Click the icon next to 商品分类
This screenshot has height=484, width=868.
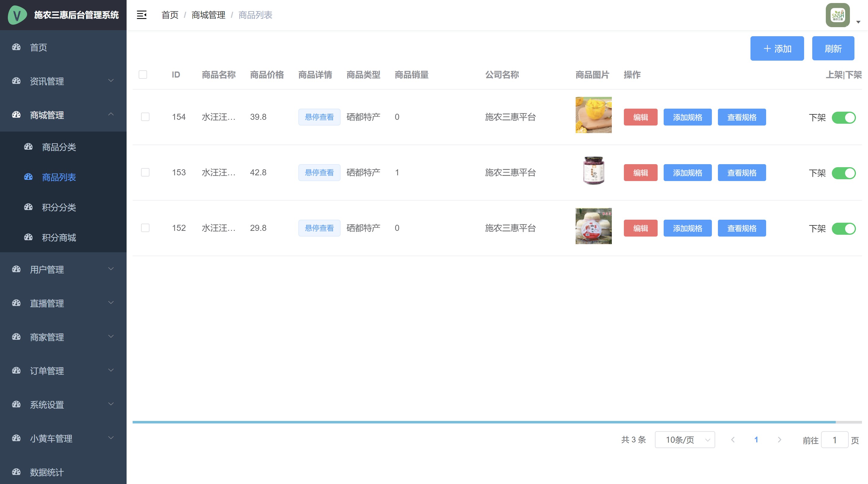coord(28,147)
